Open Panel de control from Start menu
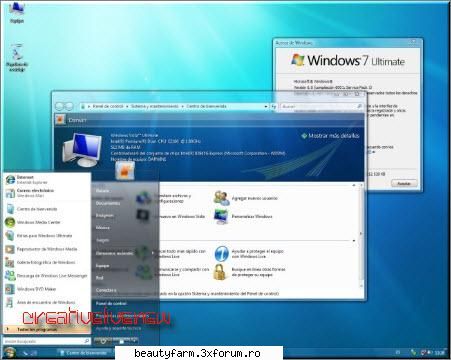 coord(111,303)
